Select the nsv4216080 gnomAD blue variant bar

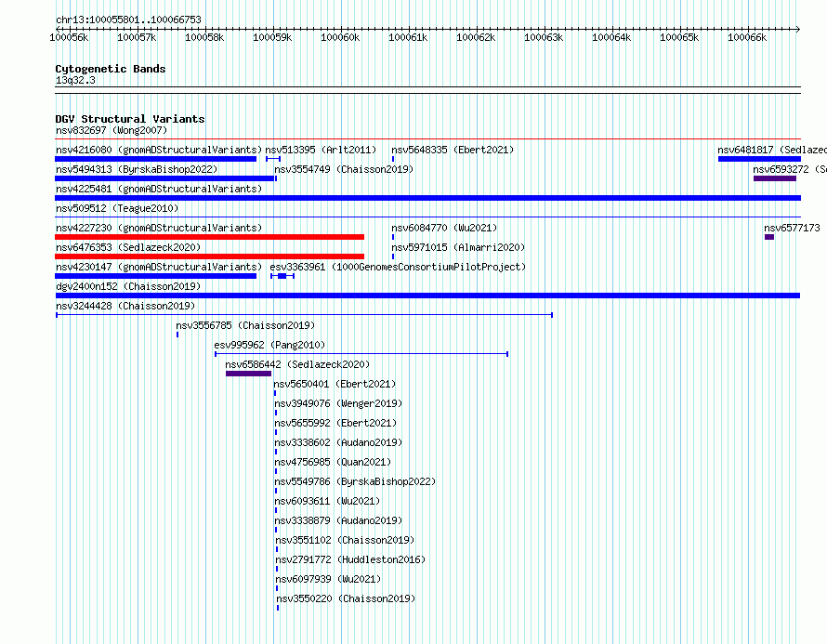[155, 159]
